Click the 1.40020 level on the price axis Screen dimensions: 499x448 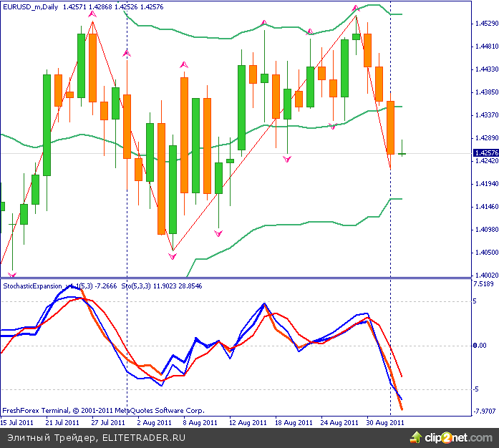[486, 275]
